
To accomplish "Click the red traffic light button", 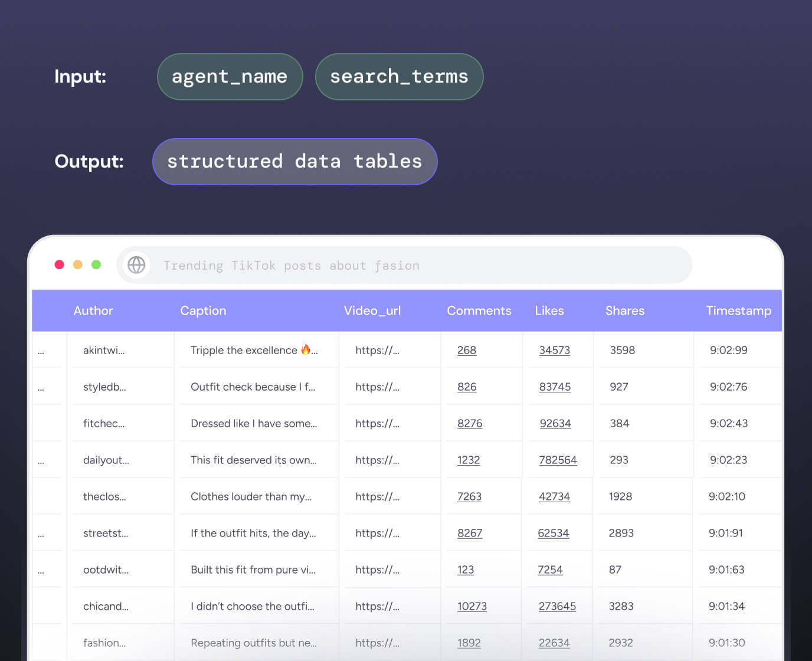I will 59,264.
